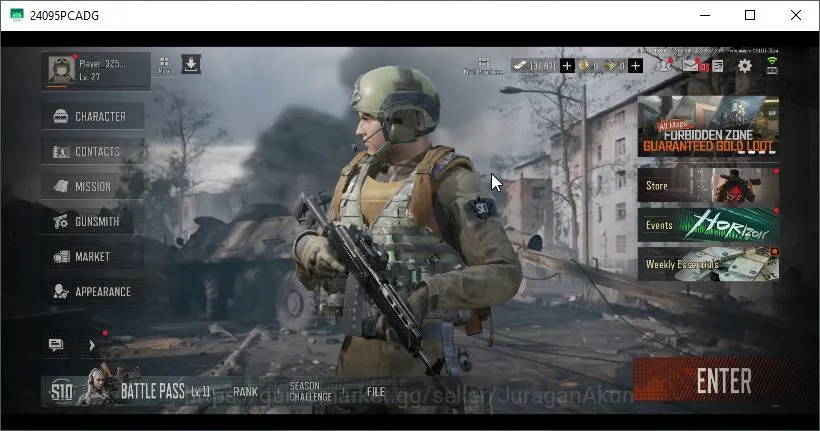Open the player profile avatar
820x431 pixels.
pos(62,69)
